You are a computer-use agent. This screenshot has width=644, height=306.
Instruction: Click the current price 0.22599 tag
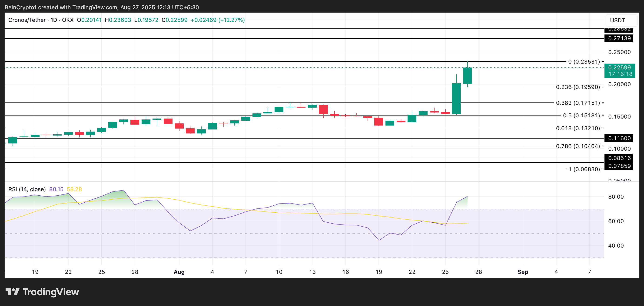click(x=620, y=68)
